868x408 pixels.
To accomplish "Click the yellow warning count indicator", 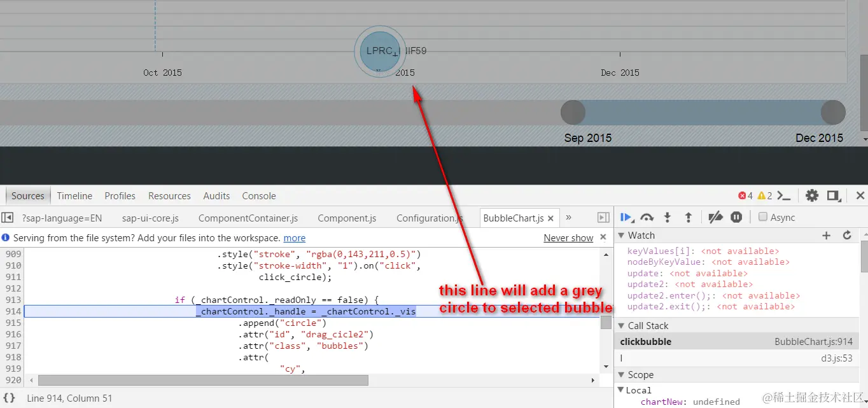I will [x=764, y=195].
